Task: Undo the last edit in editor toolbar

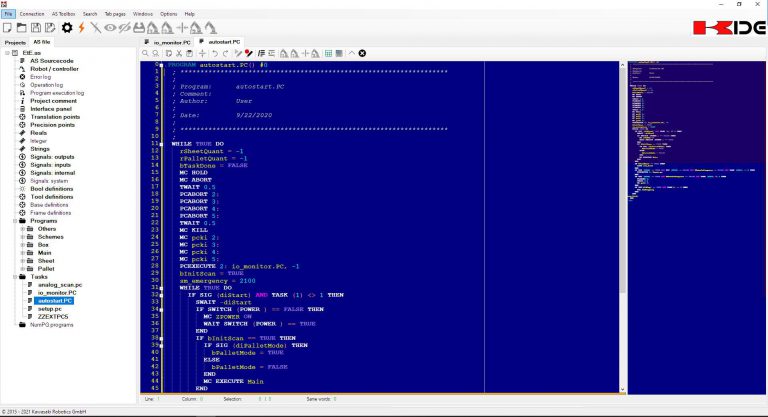Action: (x=215, y=53)
